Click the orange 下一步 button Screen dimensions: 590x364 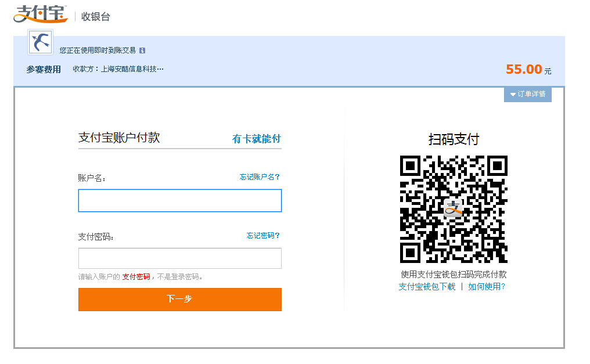coord(180,300)
